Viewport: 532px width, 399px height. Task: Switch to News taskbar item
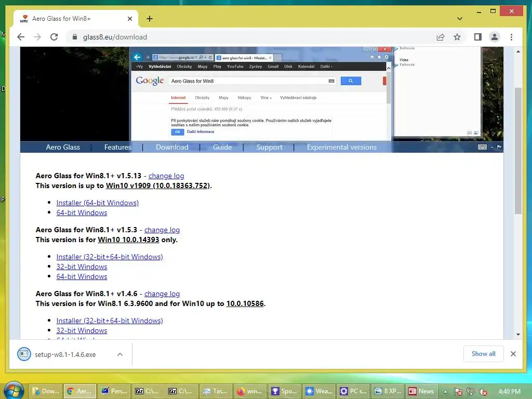coord(422,391)
